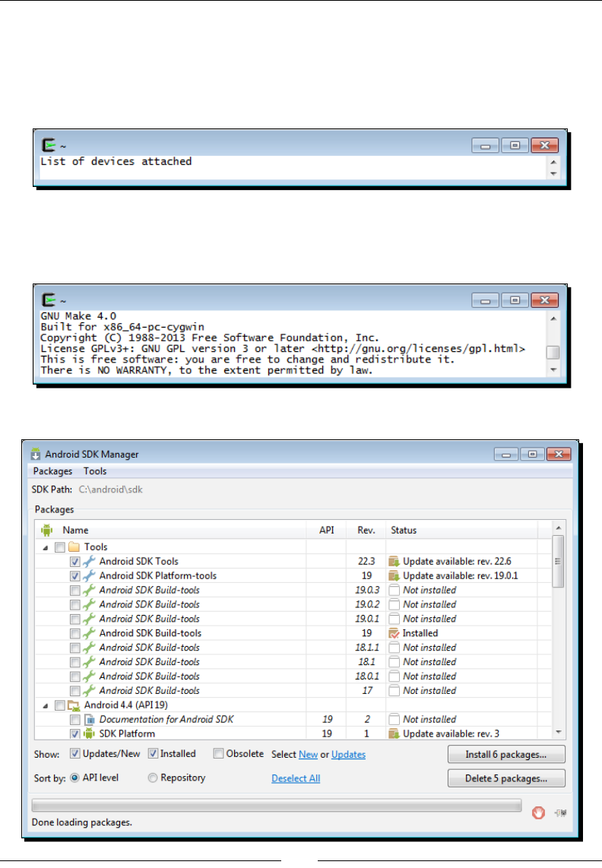Select the 'Android SDK Build-tools' 18.0.1 row
The height and width of the screenshot is (868, 602).
click(293, 676)
